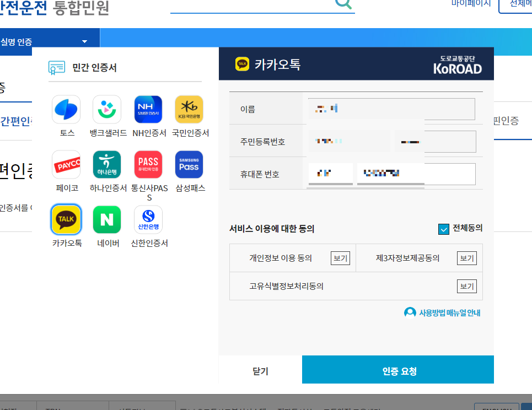
Task: Click the 통합민원 site title
Action: 81,8
